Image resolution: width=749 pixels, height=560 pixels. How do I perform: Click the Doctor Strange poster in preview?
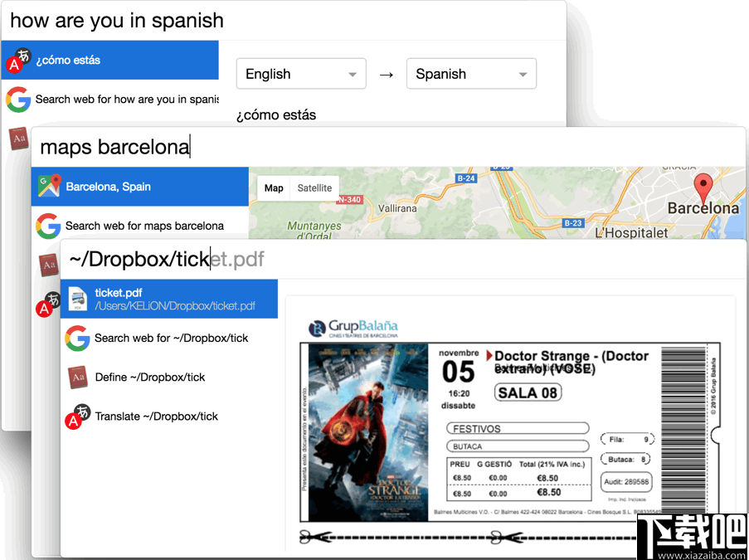click(x=368, y=433)
